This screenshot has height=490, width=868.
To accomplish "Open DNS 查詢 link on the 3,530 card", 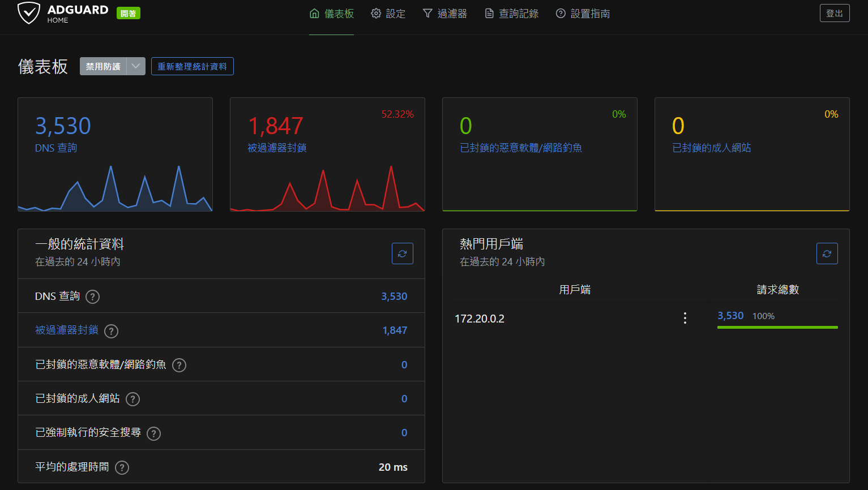I will (x=56, y=148).
